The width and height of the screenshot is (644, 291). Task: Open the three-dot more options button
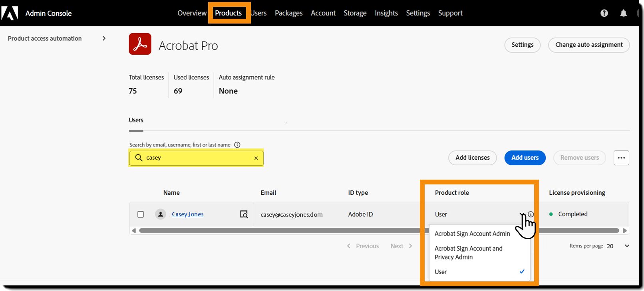coord(621,158)
